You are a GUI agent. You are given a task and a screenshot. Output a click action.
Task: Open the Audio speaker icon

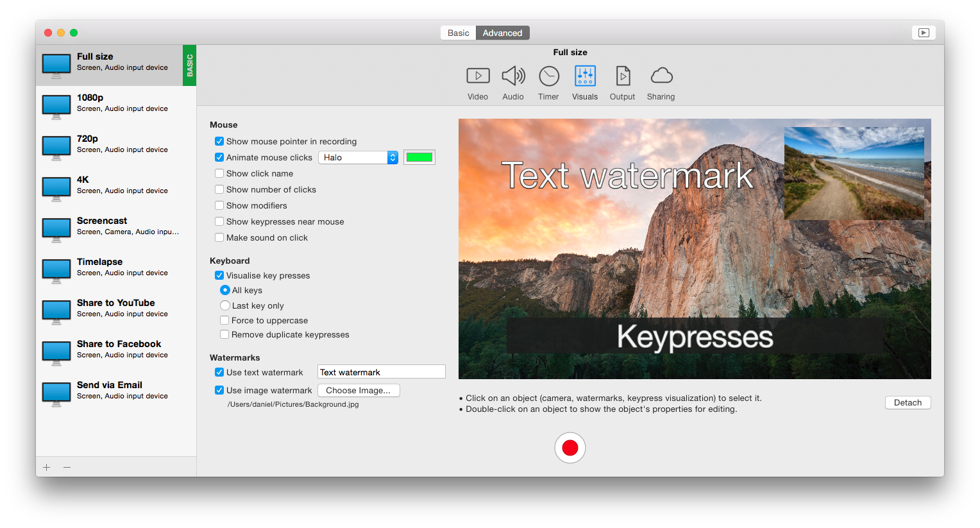[x=513, y=76]
